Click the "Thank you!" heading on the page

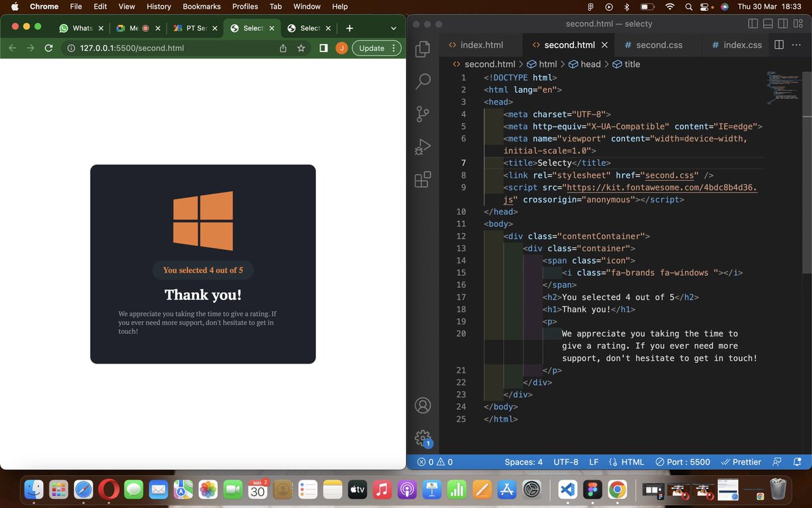point(203,295)
